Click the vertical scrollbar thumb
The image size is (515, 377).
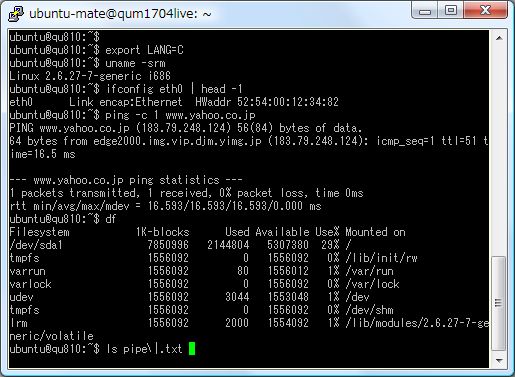click(499, 303)
